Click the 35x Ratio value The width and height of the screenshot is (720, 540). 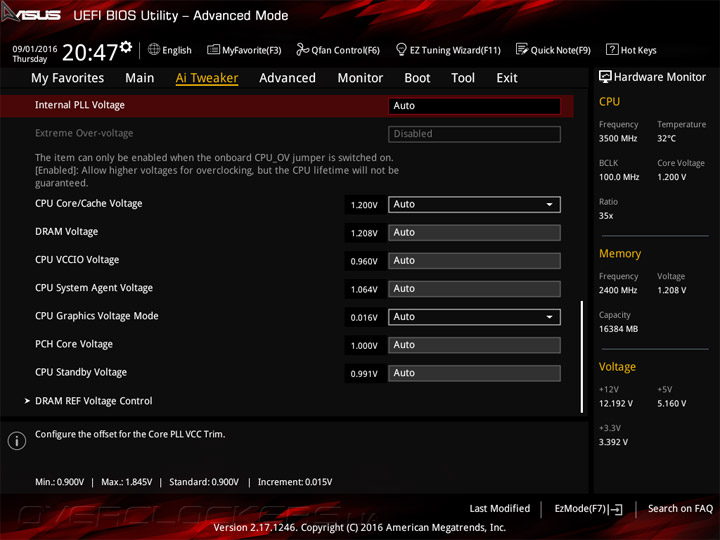point(606,215)
